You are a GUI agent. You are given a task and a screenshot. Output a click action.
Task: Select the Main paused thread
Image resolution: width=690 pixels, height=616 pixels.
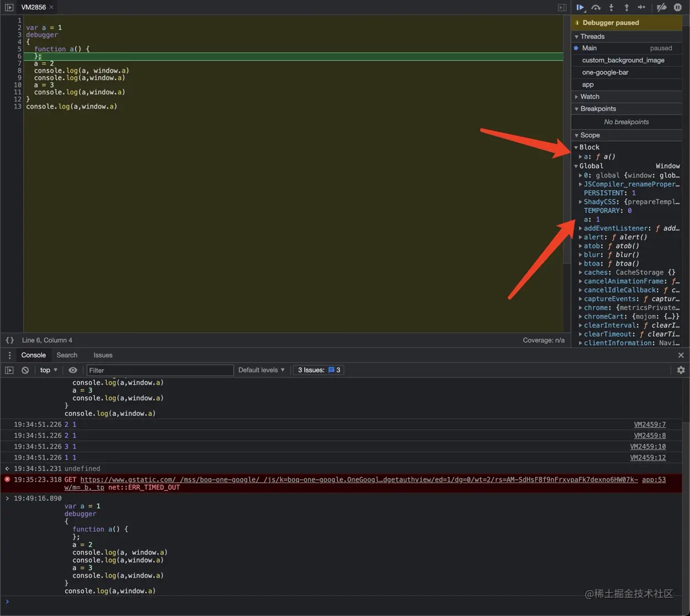627,48
